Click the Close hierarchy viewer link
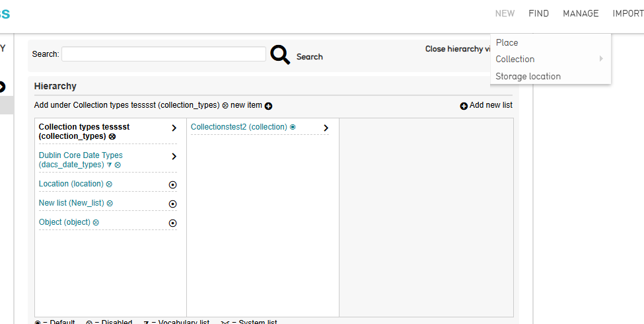The height and width of the screenshot is (324, 644). click(457, 50)
